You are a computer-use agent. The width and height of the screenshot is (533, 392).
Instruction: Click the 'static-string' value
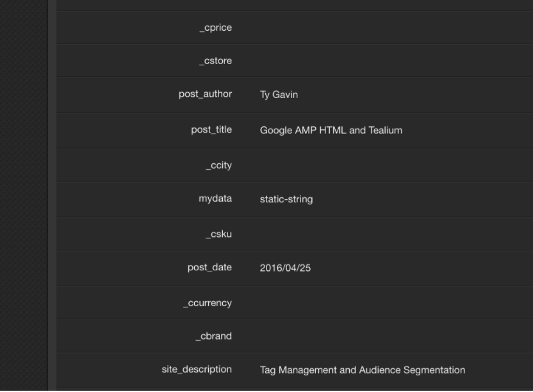[x=287, y=199]
